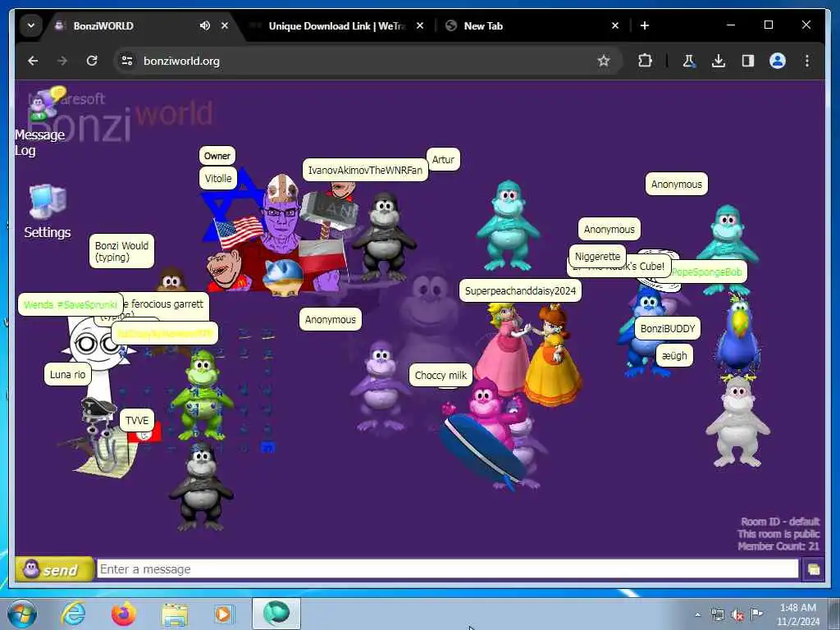Open the Chrome three-dot menu
840x630 pixels.
(807, 61)
